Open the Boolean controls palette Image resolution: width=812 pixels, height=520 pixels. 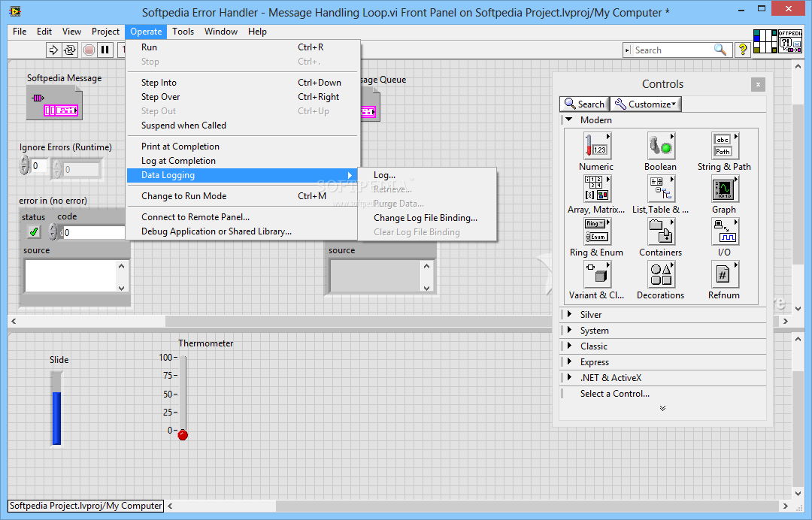pos(660,145)
